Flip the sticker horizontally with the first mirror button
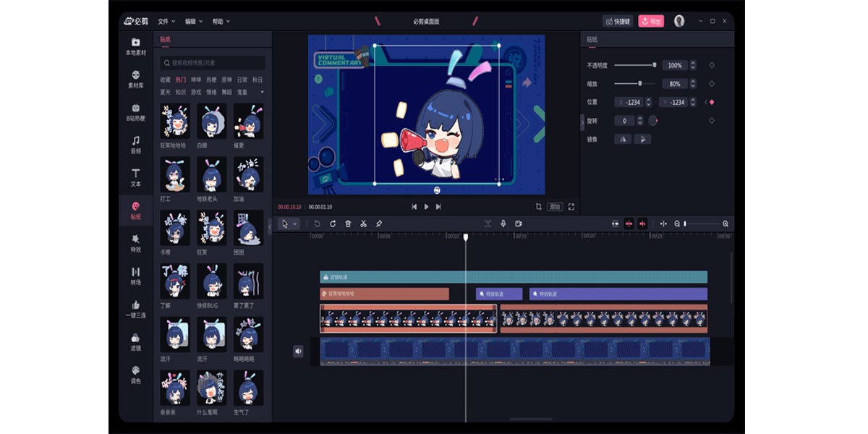The image size is (868, 434). 623,139
